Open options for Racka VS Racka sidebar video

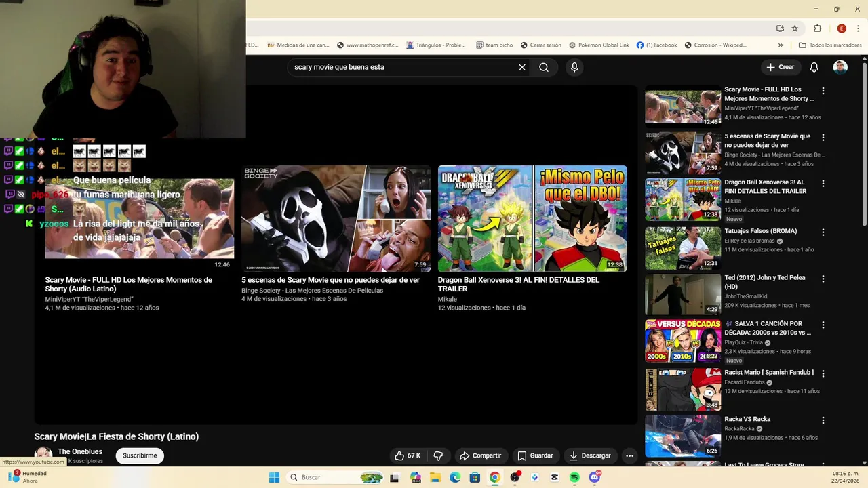click(x=823, y=420)
